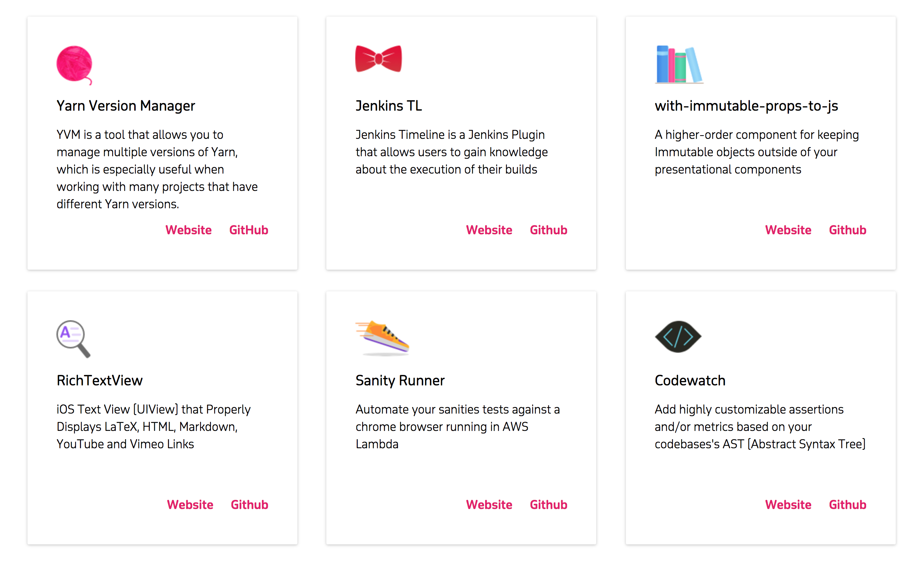This screenshot has width=924, height=561.
Task: Open the Yarn Version Manager GitHub link
Action: point(249,230)
